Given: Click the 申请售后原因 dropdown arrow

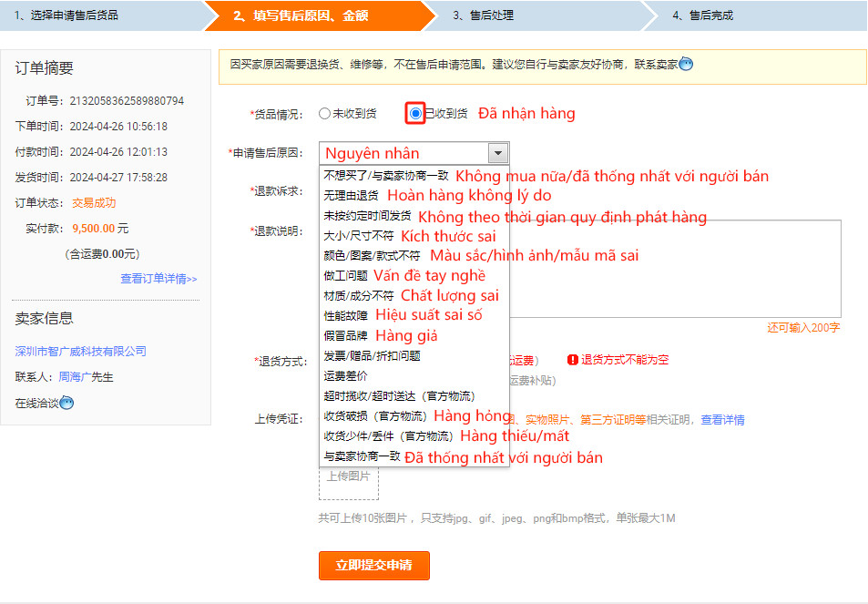Looking at the screenshot, I should coord(497,153).
